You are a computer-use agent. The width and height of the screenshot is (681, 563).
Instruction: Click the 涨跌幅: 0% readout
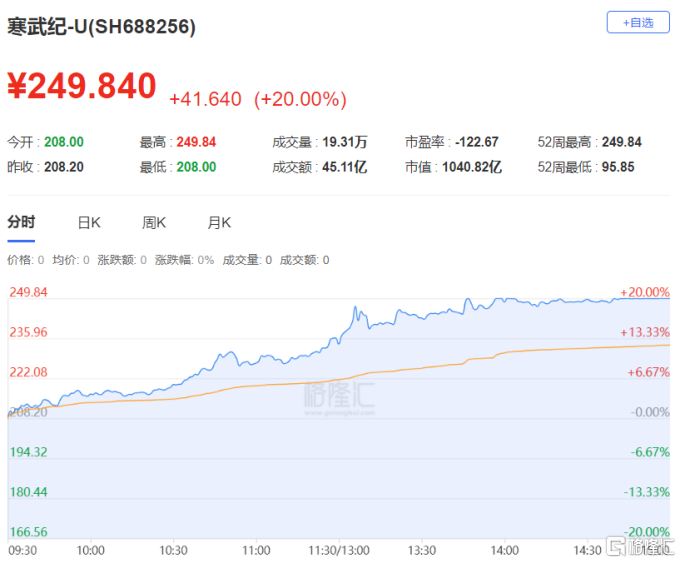point(185,260)
